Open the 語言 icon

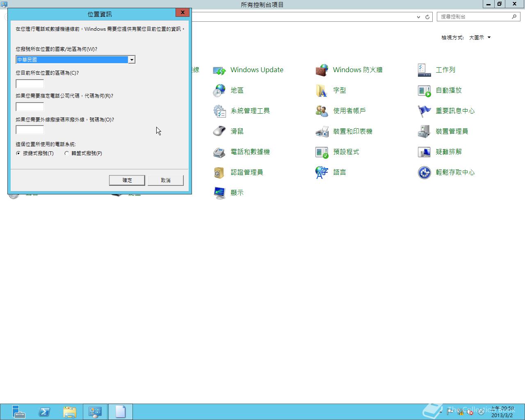pyautogui.click(x=322, y=173)
